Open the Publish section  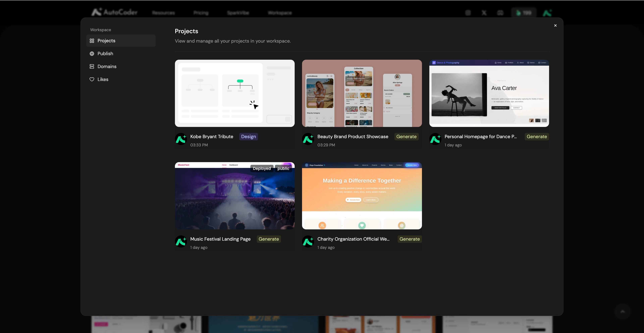click(105, 54)
